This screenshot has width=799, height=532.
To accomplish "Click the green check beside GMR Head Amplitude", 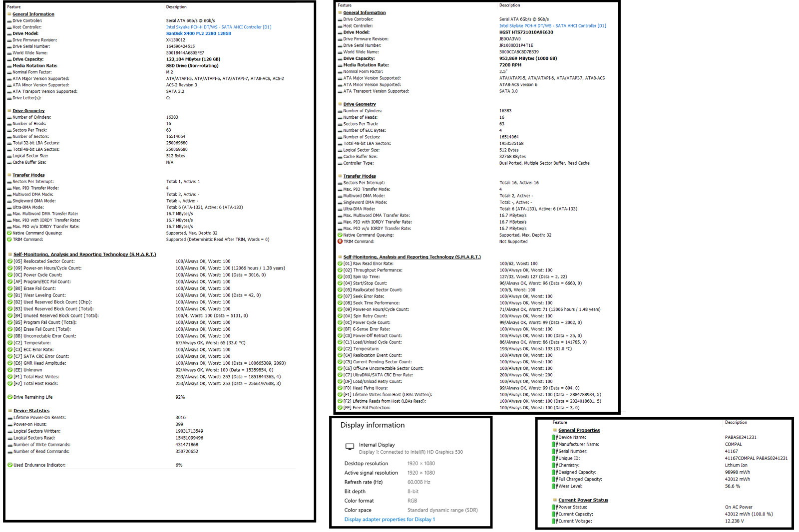I will (x=9, y=363).
